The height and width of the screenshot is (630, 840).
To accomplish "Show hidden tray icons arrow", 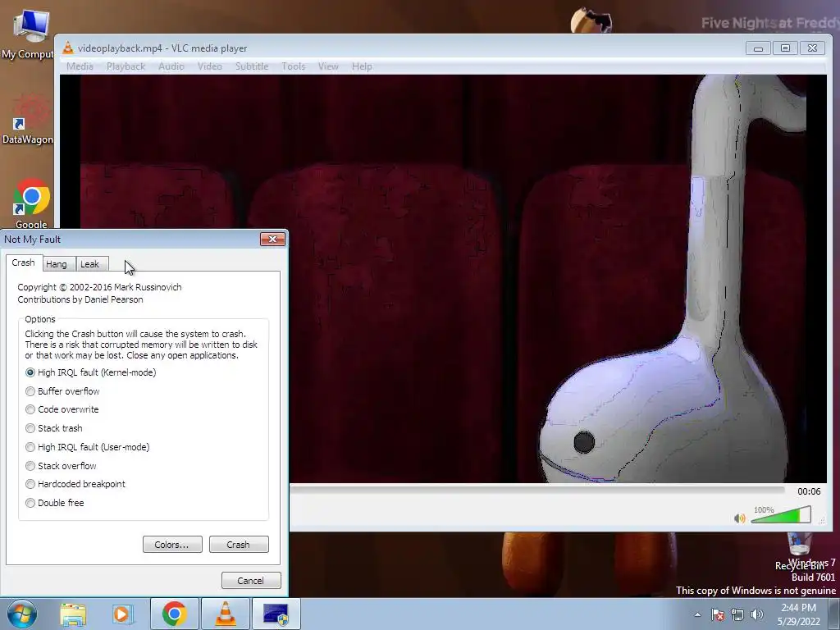I will click(697, 614).
